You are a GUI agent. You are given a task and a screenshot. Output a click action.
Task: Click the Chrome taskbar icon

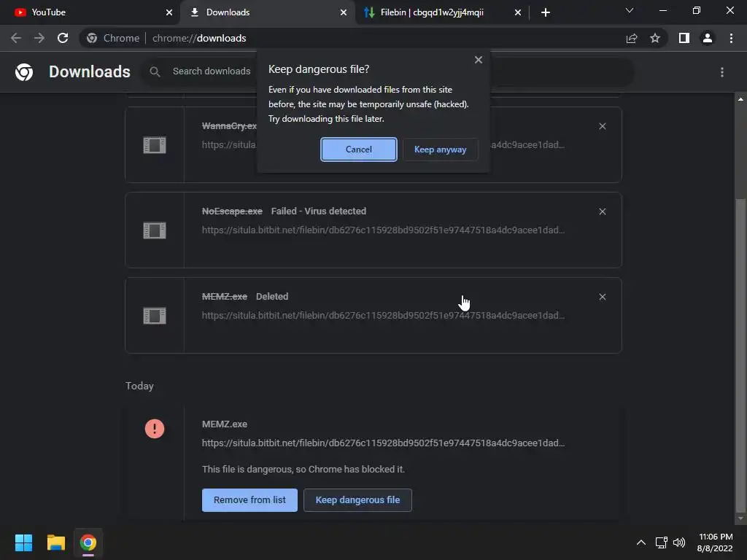88,542
